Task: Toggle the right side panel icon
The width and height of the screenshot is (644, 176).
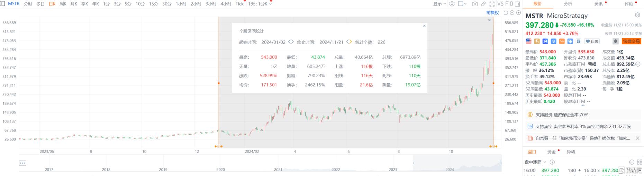Action: tap(517, 4)
